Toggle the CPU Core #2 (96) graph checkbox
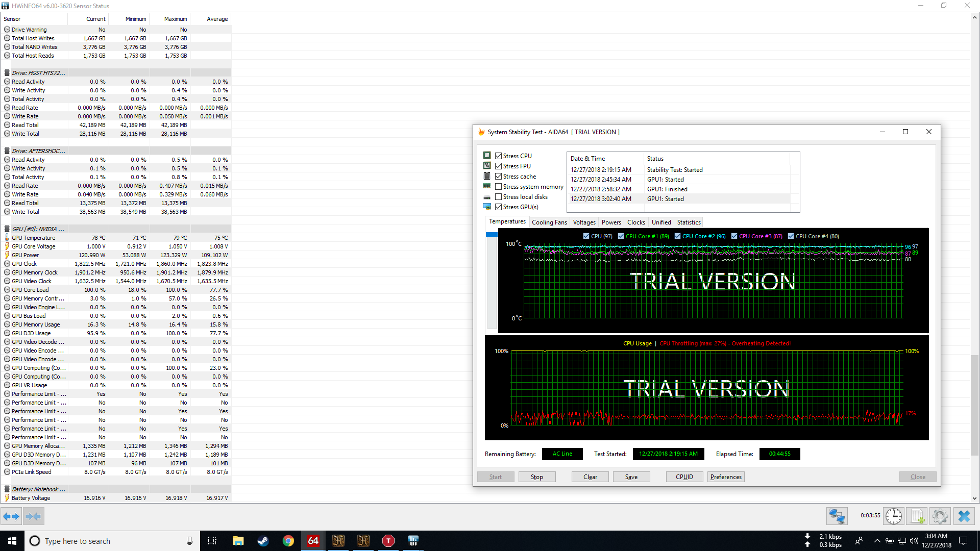The height and width of the screenshot is (551, 980). point(677,236)
